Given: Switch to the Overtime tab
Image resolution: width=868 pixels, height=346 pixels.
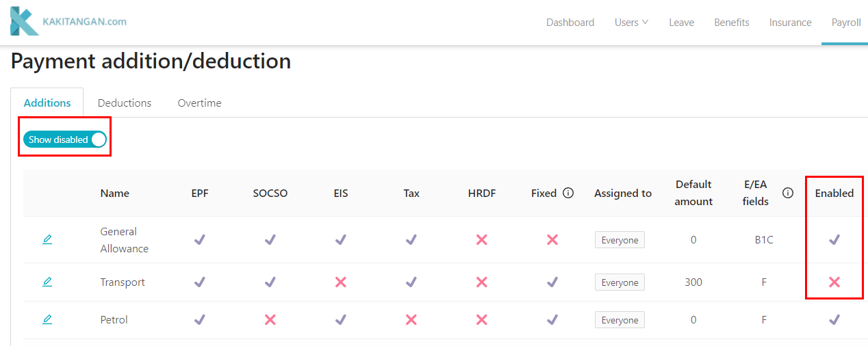Looking at the screenshot, I should coord(199,103).
